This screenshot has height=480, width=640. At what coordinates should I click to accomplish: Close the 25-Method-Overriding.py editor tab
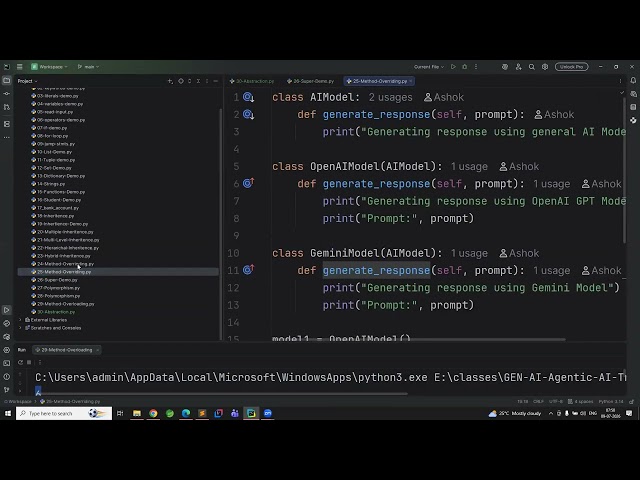(411, 81)
